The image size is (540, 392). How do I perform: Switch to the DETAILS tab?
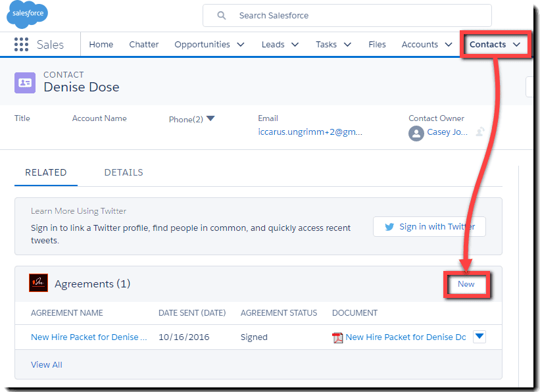click(124, 172)
